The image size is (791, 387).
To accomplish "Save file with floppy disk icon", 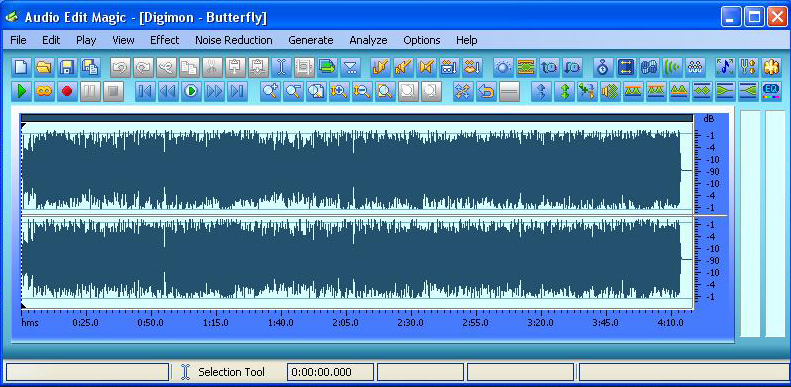I will coord(68,67).
